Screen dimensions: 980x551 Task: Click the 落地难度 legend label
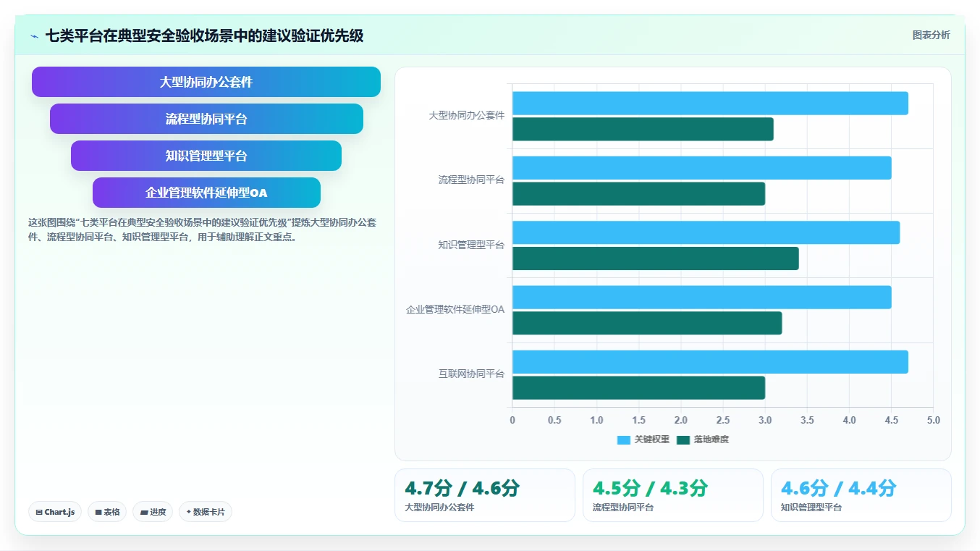tap(711, 439)
